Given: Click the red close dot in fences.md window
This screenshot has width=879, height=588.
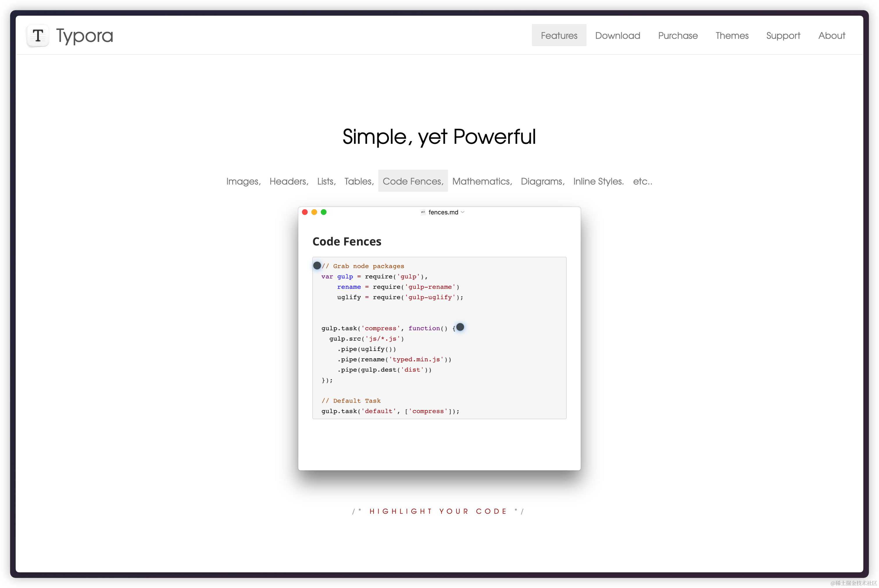Looking at the screenshot, I should pyautogui.click(x=305, y=212).
